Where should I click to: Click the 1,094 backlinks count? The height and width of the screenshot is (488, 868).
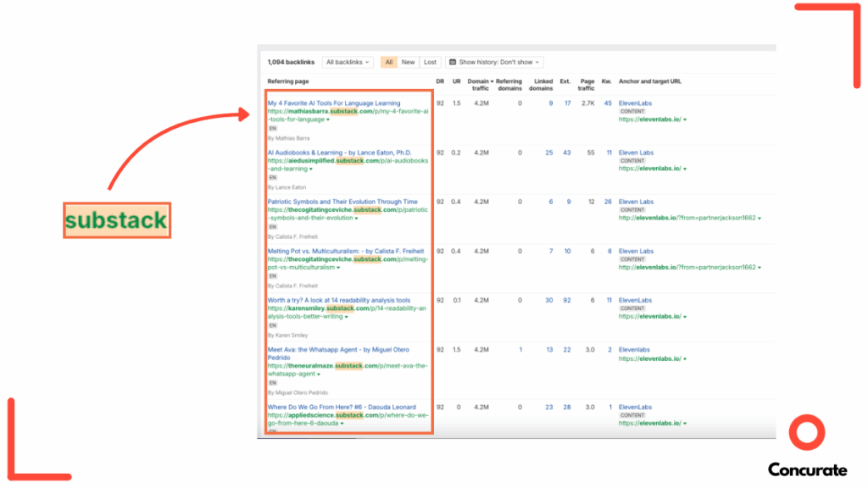[291, 62]
